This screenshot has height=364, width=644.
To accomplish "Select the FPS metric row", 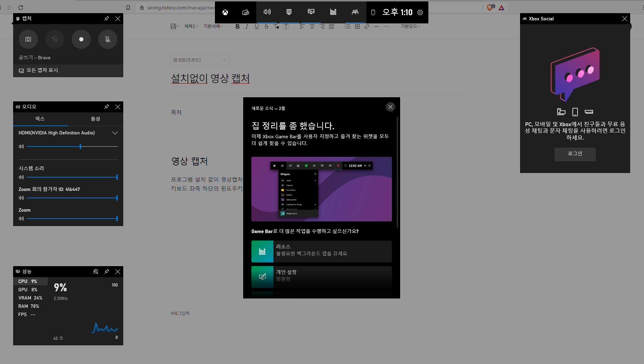I will click(x=30, y=315).
